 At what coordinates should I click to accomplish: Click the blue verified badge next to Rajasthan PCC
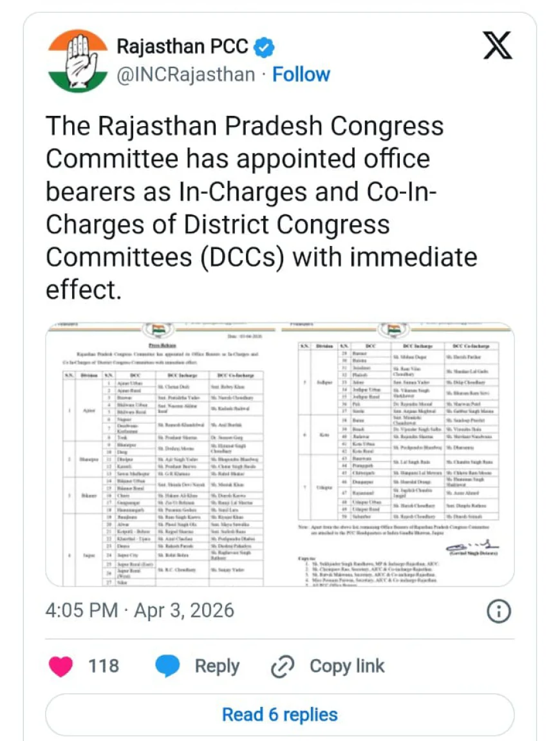coord(264,46)
